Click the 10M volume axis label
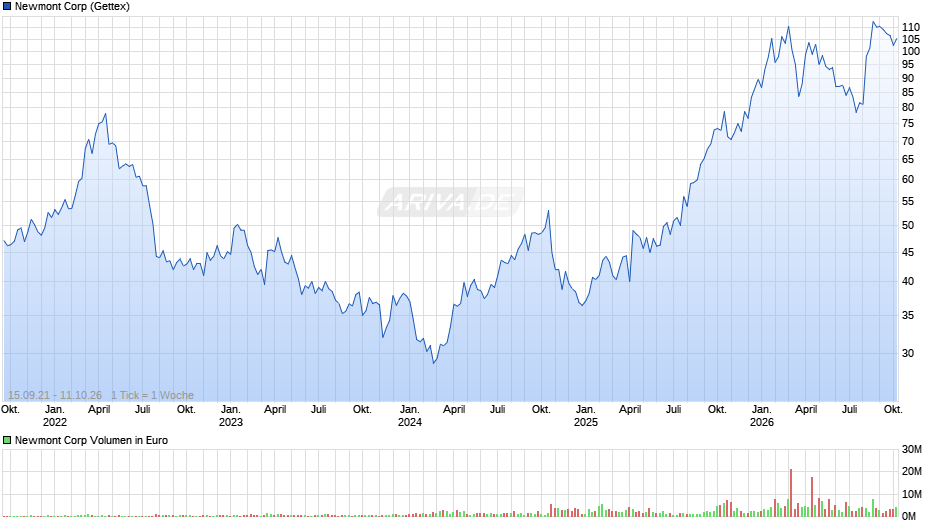Image resolution: width=940 pixels, height=526 pixels. [x=911, y=494]
